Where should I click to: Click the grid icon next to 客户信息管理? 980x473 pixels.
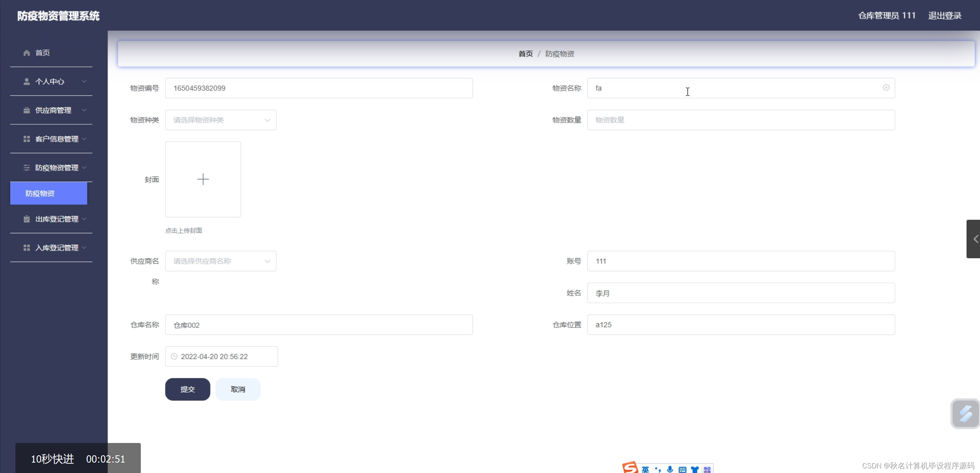click(x=27, y=139)
